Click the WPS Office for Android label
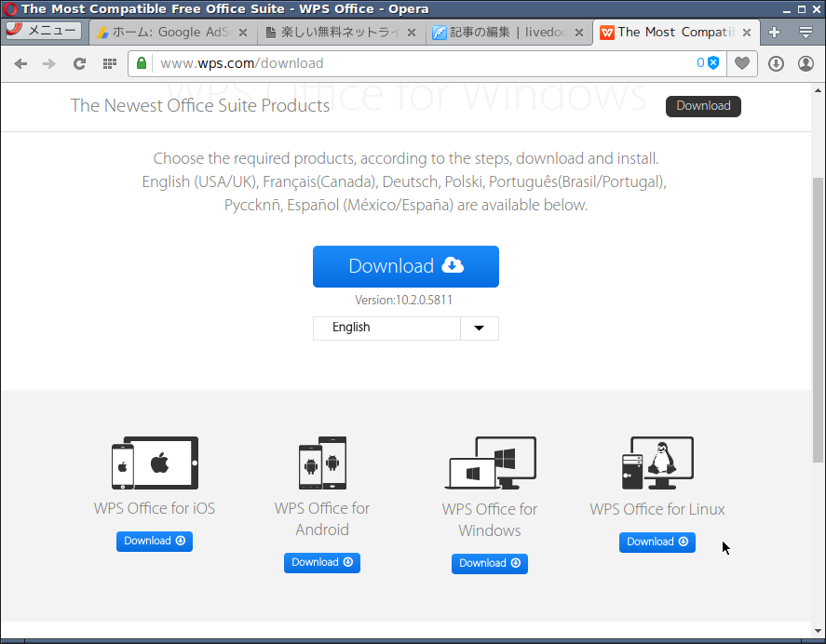 (x=322, y=519)
